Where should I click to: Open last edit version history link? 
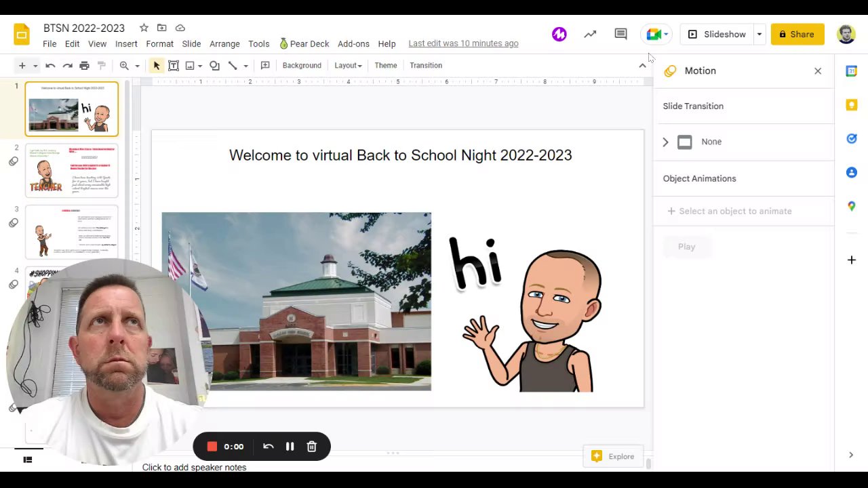463,43
